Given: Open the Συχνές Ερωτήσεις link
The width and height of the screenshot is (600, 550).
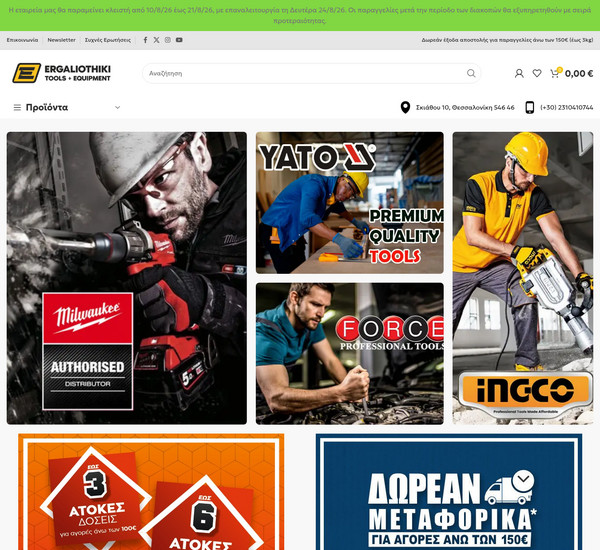Looking at the screenshot, I should [108, 40].
